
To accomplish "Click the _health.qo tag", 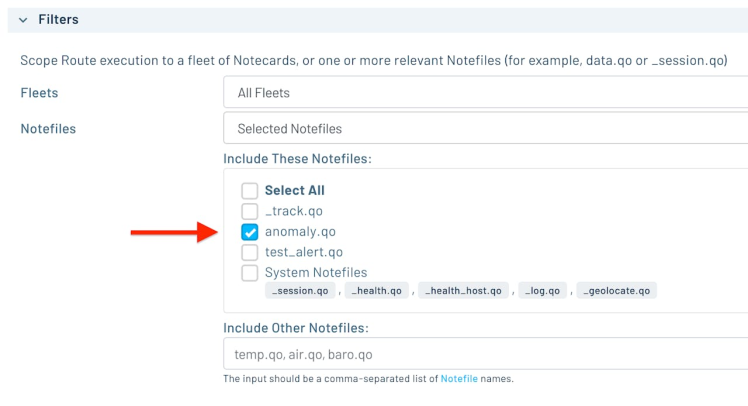I will (x=379, y=291).
